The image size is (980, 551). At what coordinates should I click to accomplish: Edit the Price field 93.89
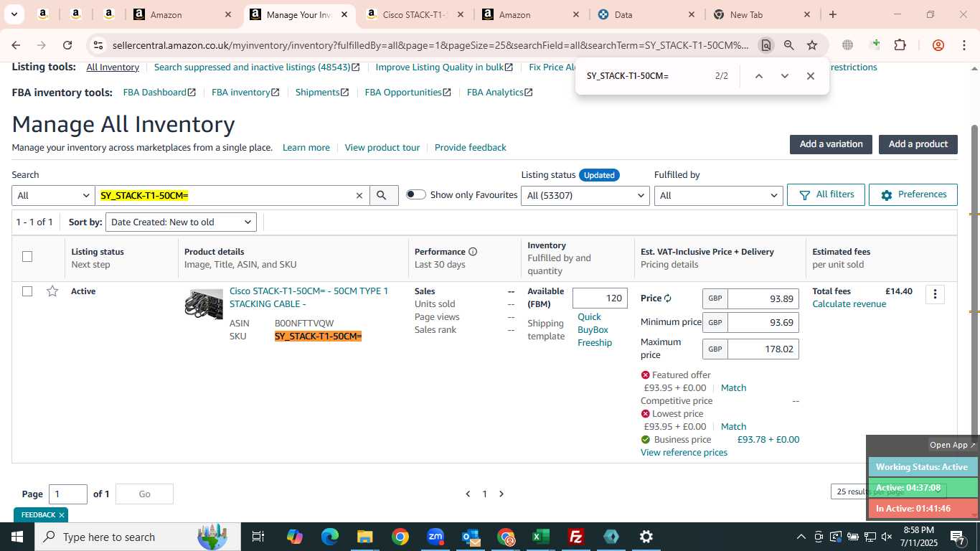click(x=763, y=298)
